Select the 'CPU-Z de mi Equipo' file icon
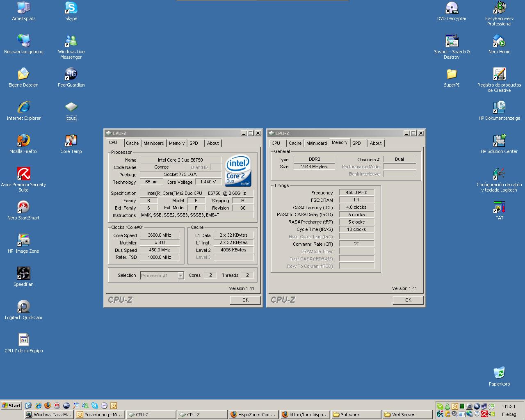The height and width of the screenshot is (420, 525). tap(24, 343)
